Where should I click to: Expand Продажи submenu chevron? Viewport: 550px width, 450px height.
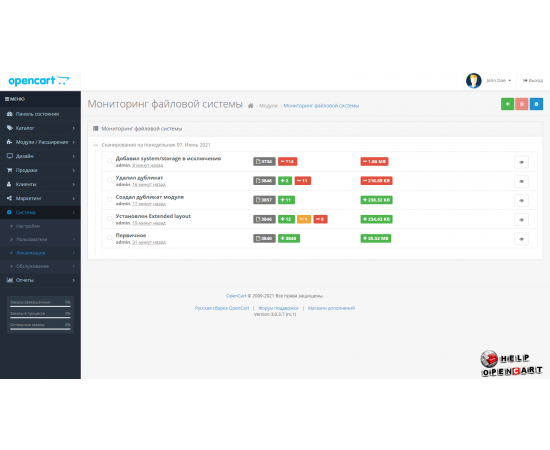coord(74,170)
